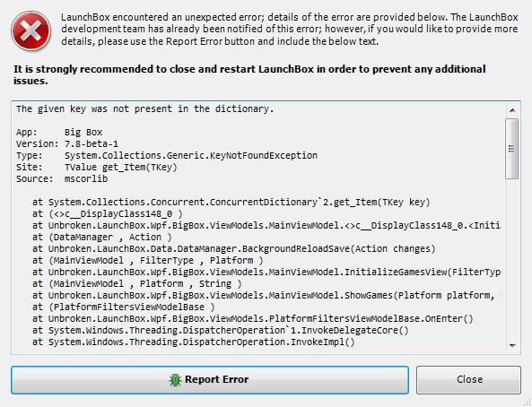Click the Version 7.8-beta-1 line
Viewport: 532px width, 407px height.
pos(67,143)
